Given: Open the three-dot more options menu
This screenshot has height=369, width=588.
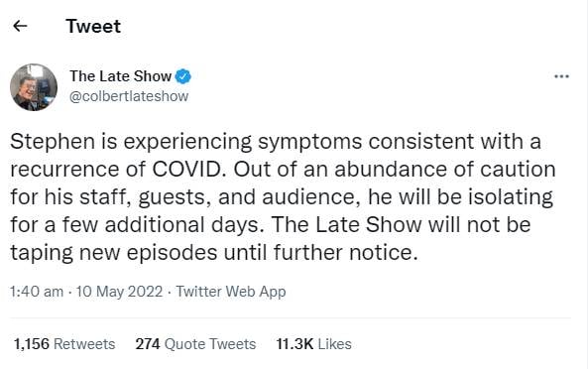Looking at the screenshot, I should click(x=561, y=76).
